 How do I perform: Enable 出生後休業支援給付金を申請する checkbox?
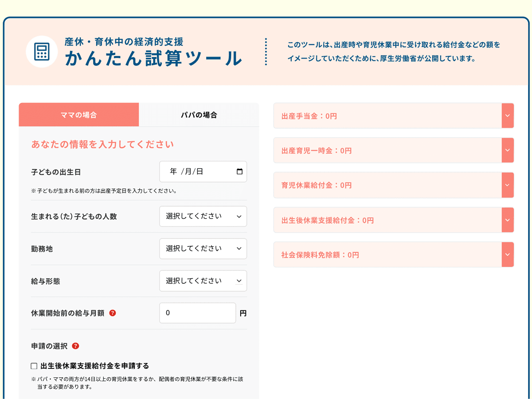coord(34,366)
